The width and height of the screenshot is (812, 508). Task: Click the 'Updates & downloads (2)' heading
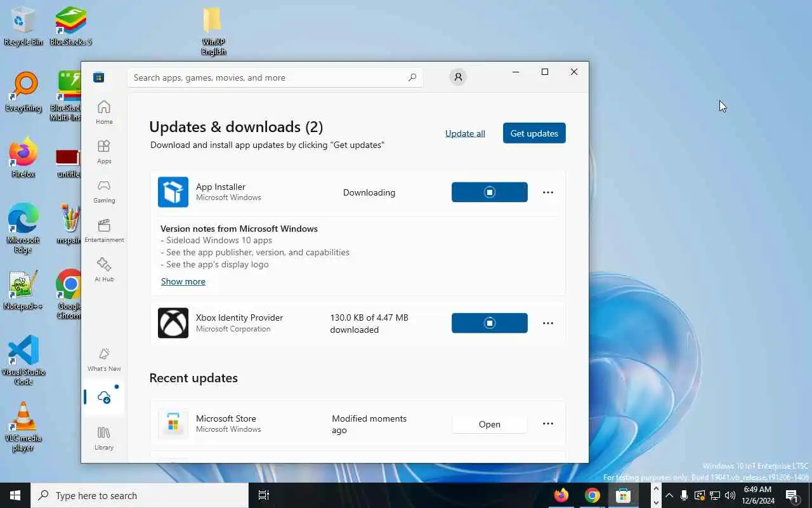tap(236, 126)
